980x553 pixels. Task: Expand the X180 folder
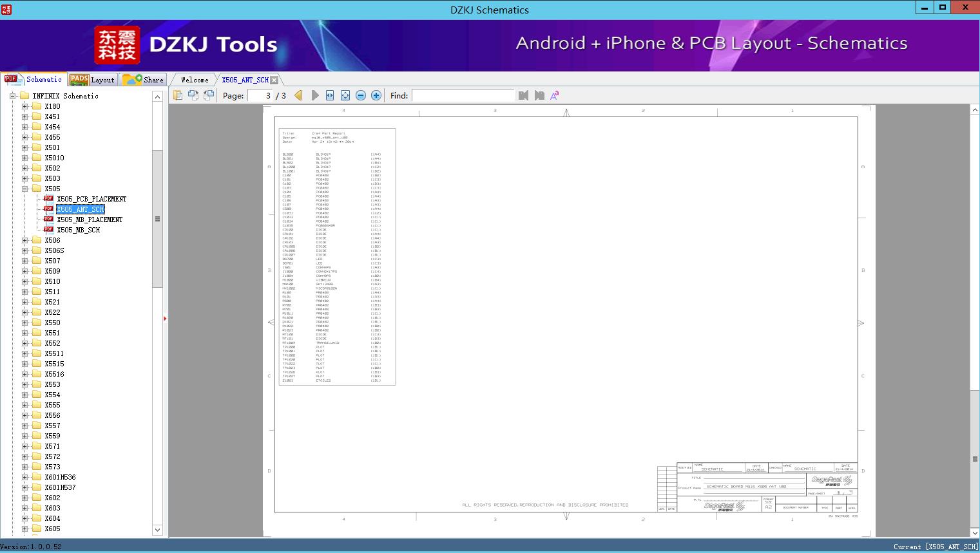click(x=25, y=106)
